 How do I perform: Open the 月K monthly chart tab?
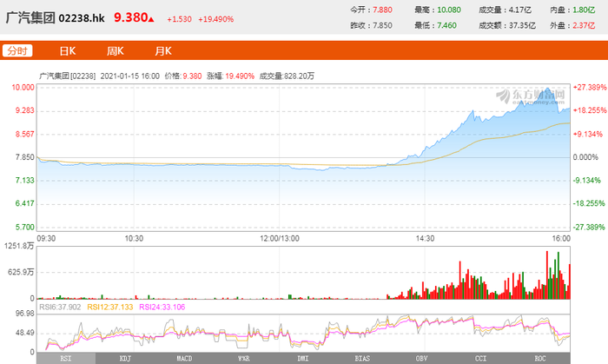(163, 51)
